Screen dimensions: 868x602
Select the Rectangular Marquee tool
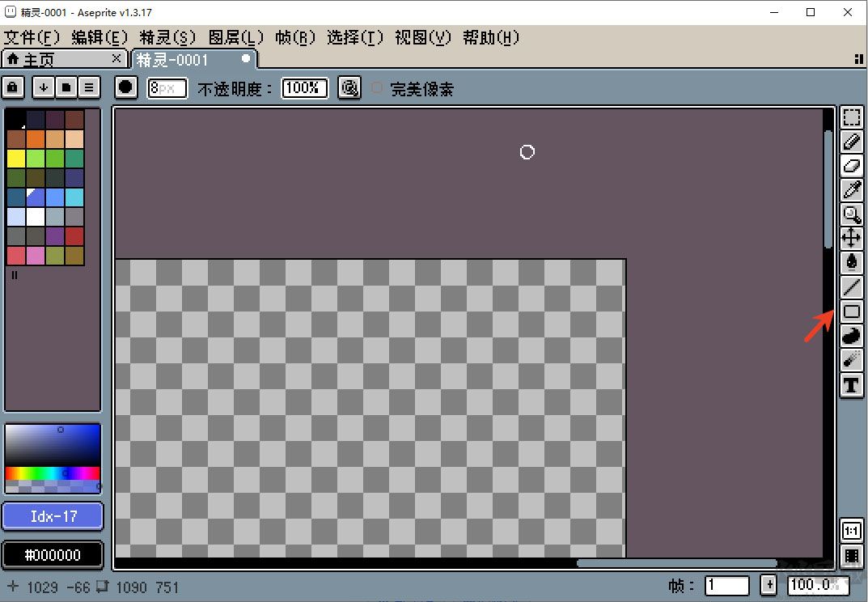click(850, 117)
